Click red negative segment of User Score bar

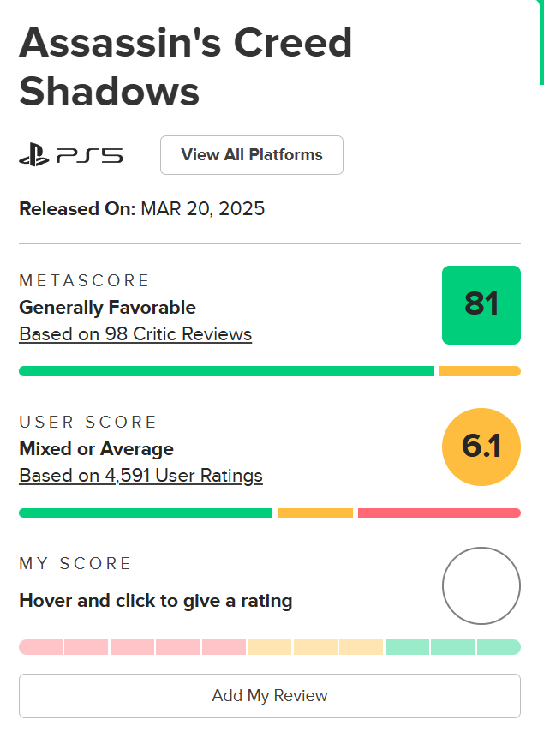439,513
